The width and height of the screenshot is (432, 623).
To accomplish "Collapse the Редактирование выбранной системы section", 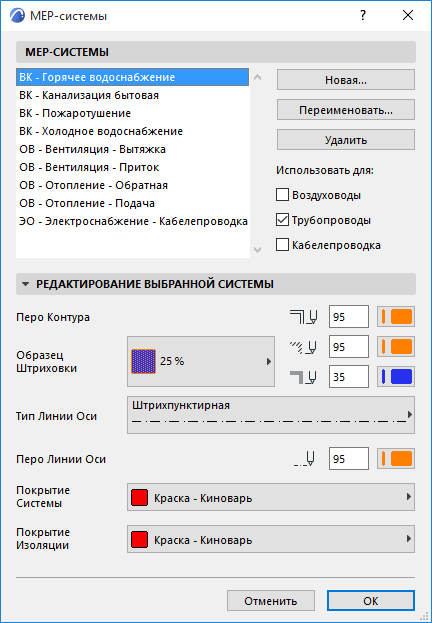I will 26,284.
